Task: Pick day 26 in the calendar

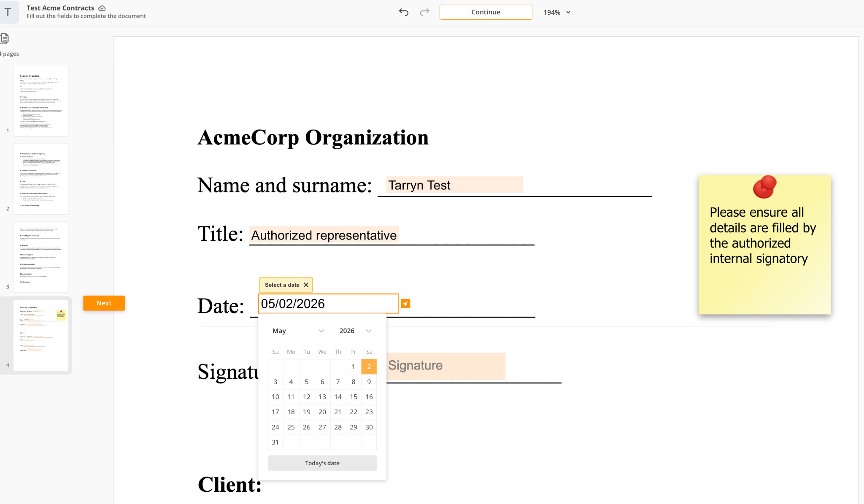Action: click(x=307, y=427)
